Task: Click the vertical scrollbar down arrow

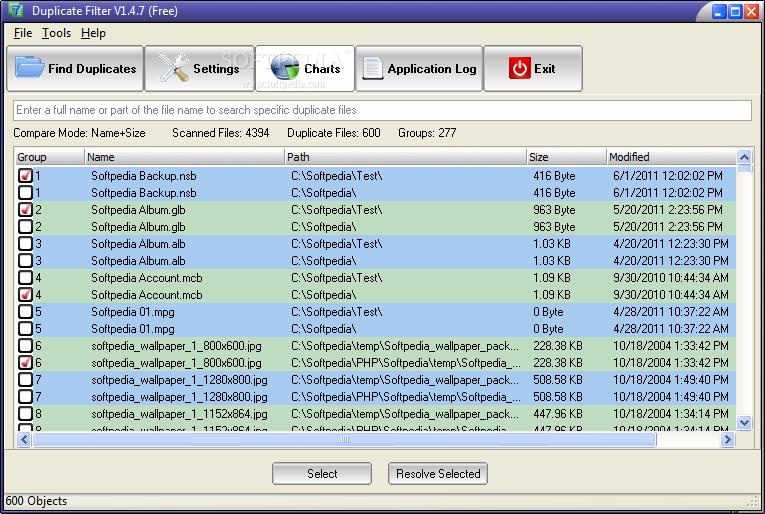Action: pos(744,423)
